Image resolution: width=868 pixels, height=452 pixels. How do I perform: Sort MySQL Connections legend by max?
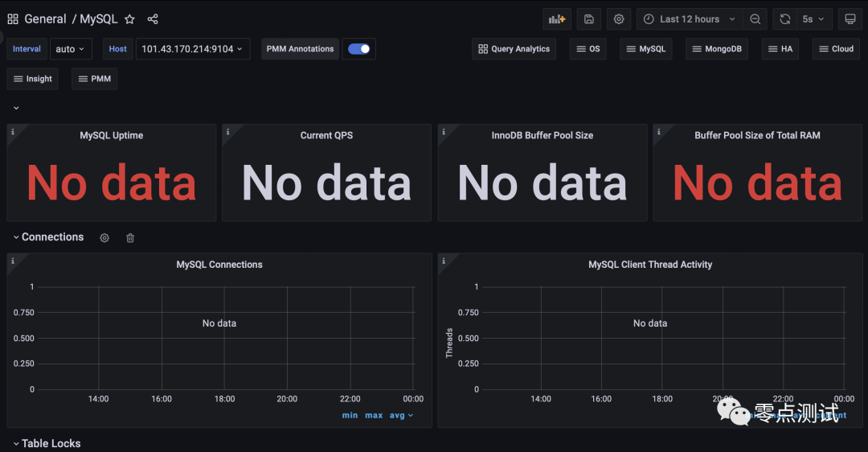(x=374, y=416)
